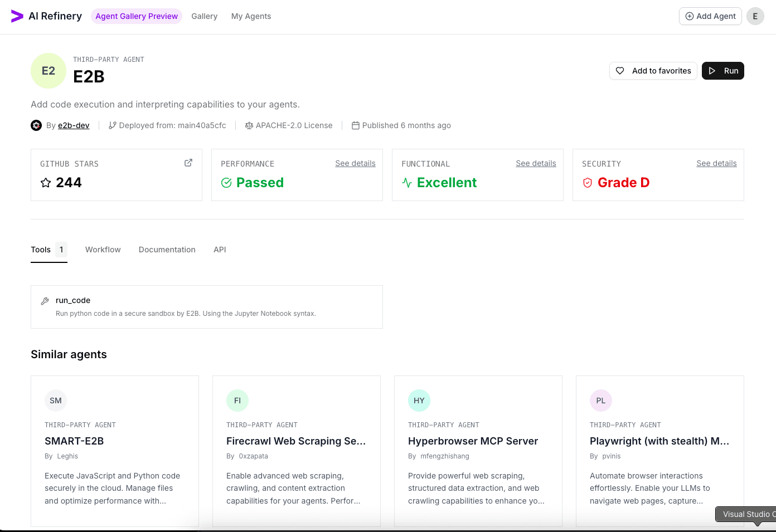The height and width of the screenshot is (532, 776).
Task: Switch to the Documentation tab
Action: (167, 250)
